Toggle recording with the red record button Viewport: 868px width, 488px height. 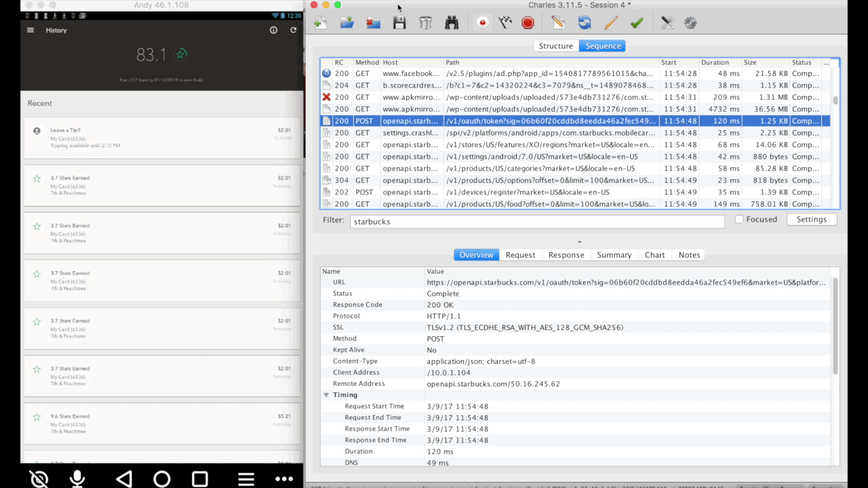pos(483,22)
